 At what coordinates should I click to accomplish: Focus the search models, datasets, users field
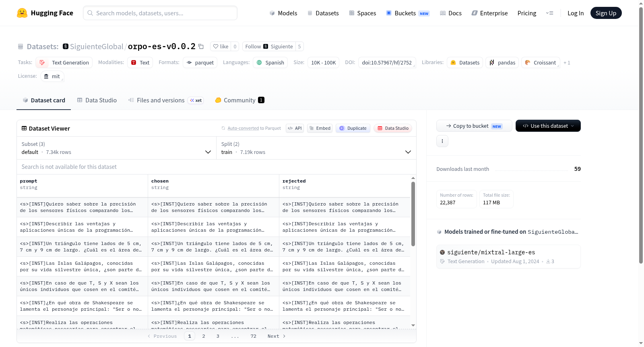pyautogui.click(x=160, y=13)
